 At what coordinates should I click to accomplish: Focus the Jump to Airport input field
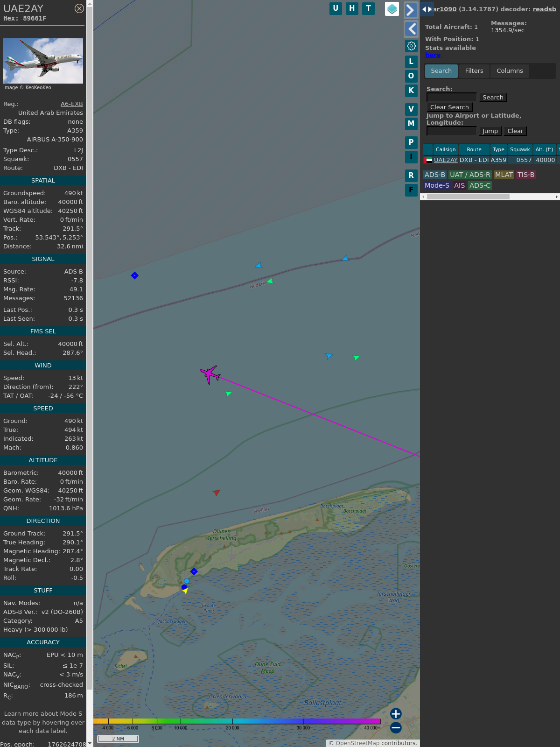tap(452, 131)
